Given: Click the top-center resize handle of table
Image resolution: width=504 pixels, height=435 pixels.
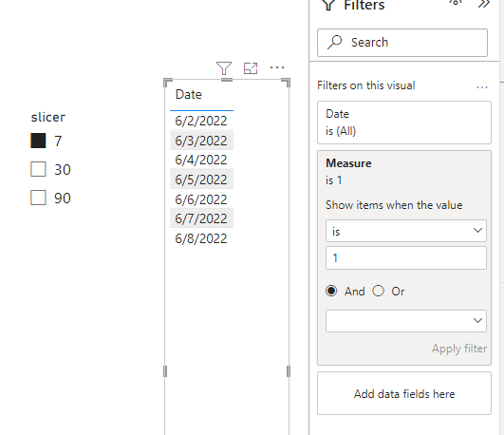Looking at the screenshot, I should click(227, 80).
